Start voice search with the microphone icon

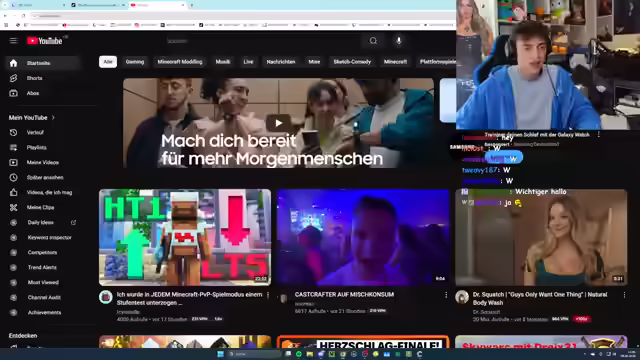coord(399,41)
